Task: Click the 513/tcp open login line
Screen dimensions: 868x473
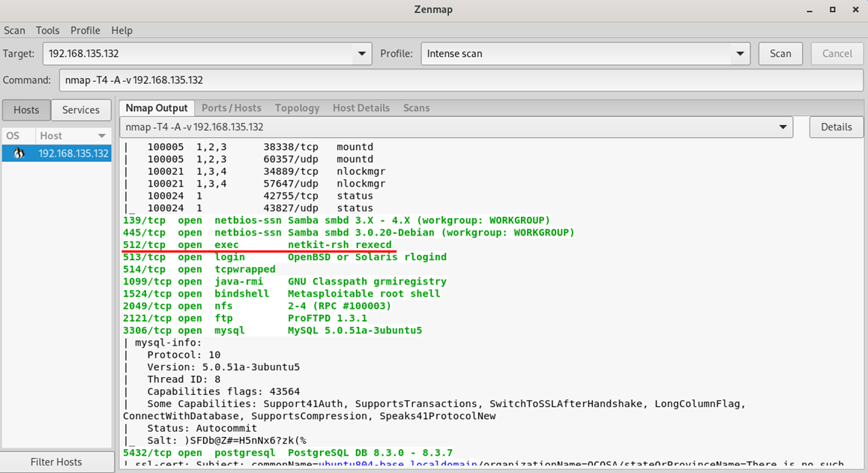Action: (x=285, y=257)
